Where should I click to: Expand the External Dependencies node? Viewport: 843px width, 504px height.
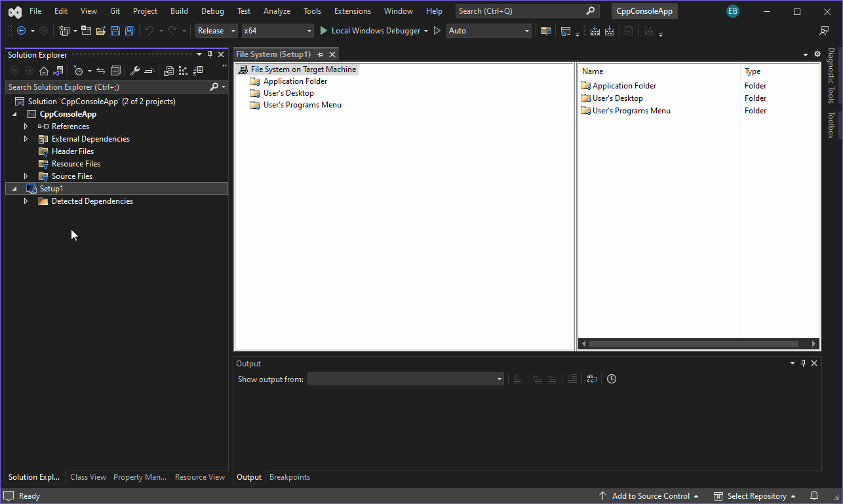coord(26,139)
